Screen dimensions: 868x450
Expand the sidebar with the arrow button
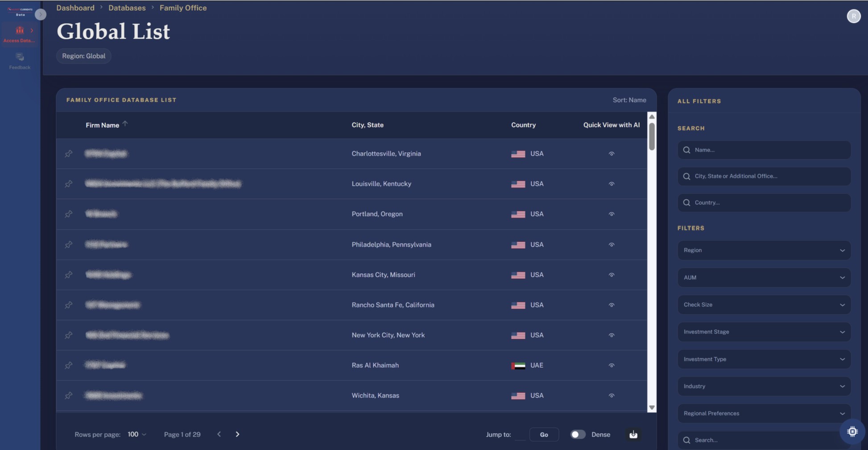pos(41,15)
